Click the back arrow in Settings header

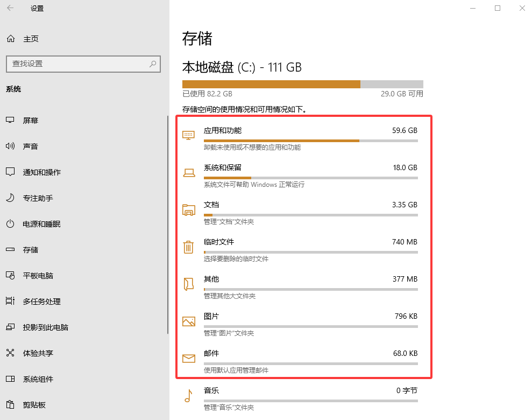coord(10,8)
